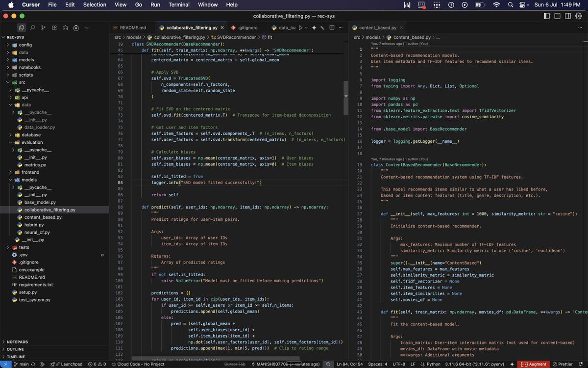Click the Augment status bar button
Image resolution: width=588 pixels, height=368 pixels.
[534, 364]
